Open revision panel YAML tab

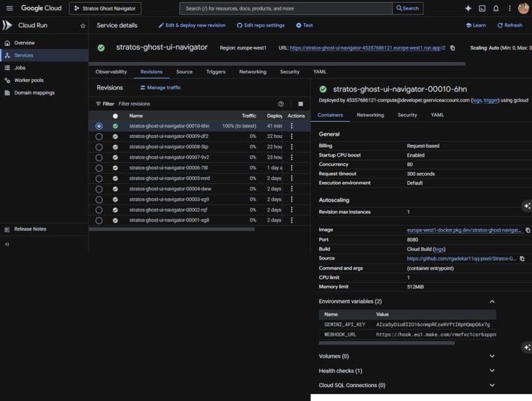[x=437, y=115]
